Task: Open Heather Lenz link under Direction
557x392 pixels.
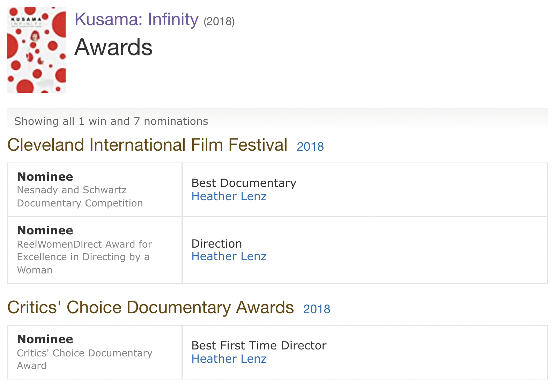Action: pos(229,256)
